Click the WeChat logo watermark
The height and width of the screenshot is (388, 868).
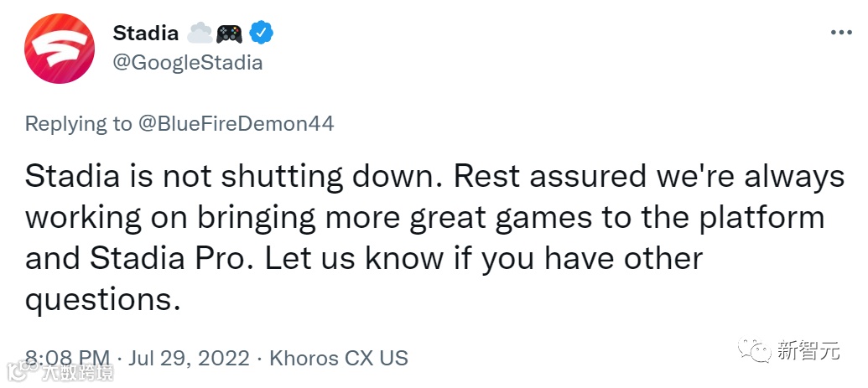[x=753, y=350]
